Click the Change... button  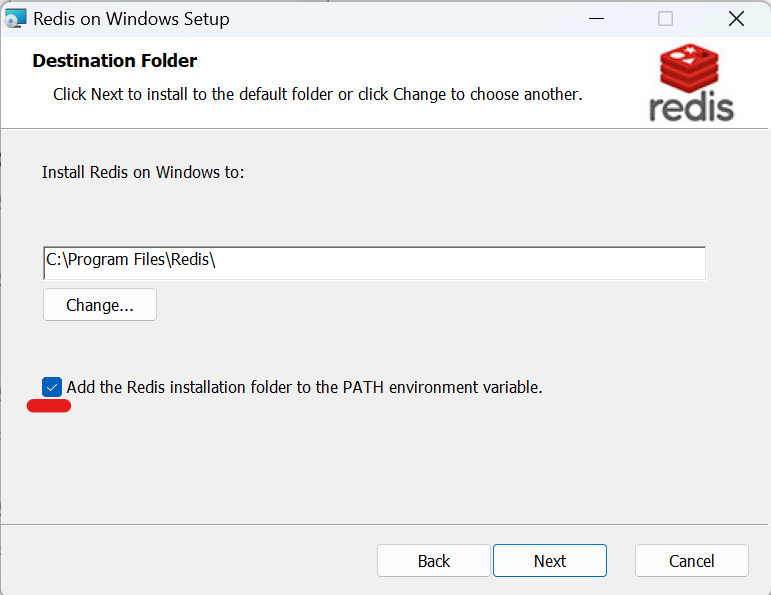[x=100, y=305]
